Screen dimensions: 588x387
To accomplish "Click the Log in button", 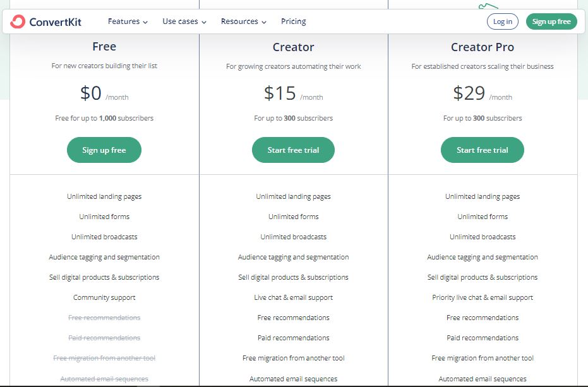I will click(x=502, y=21).
